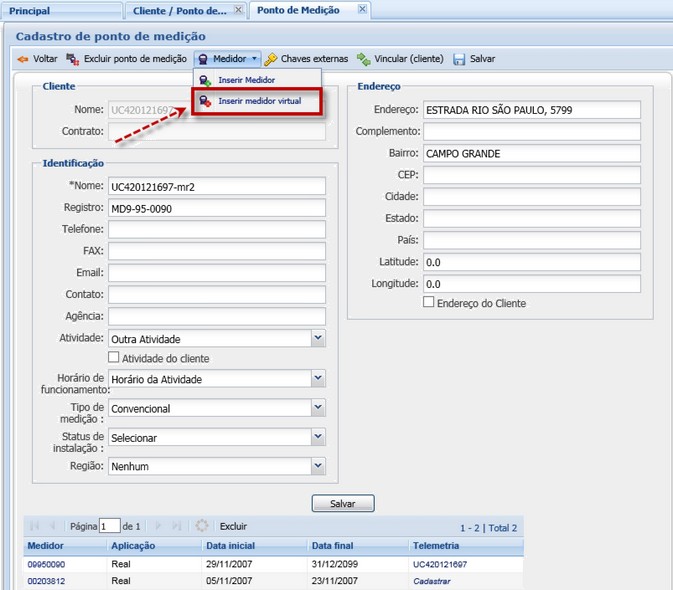This screenshot has width=673, height=590.
Task: Open the Status de instalação dropdown
Action: 318,437
